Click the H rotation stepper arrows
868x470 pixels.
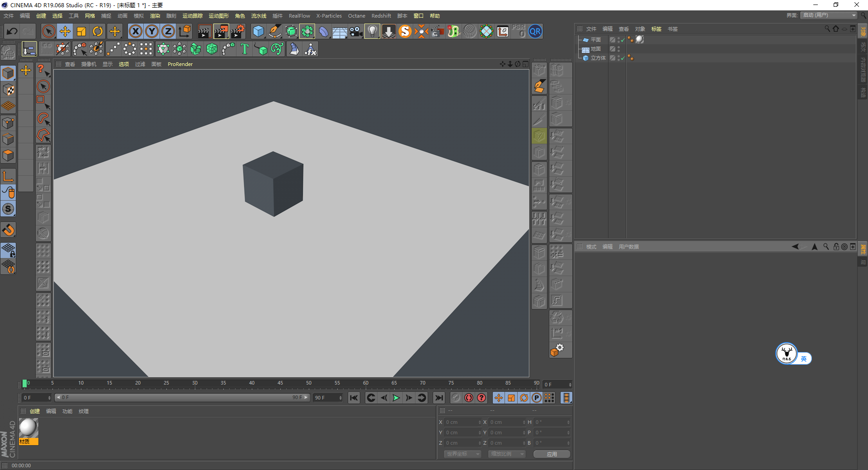point(568,422)
